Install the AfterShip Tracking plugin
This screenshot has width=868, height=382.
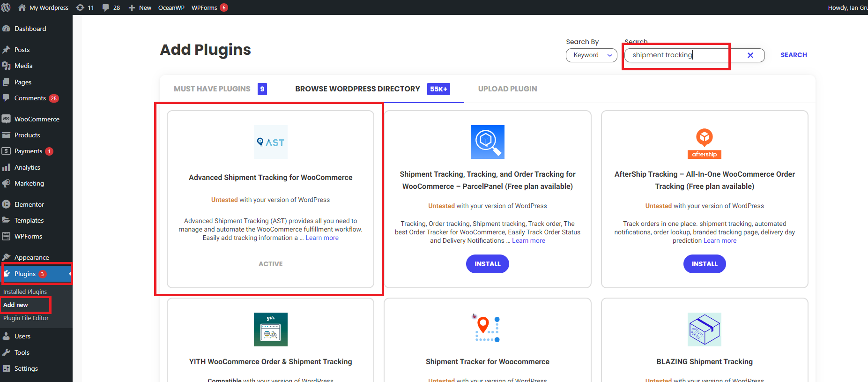pyautogui.click(x=704, y=264)
